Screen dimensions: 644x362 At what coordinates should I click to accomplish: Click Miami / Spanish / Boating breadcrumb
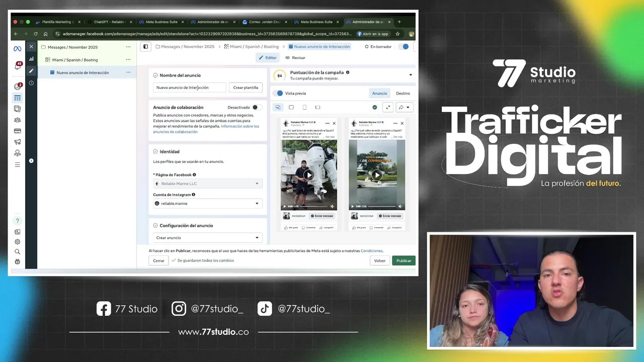(x=251, y=47)
